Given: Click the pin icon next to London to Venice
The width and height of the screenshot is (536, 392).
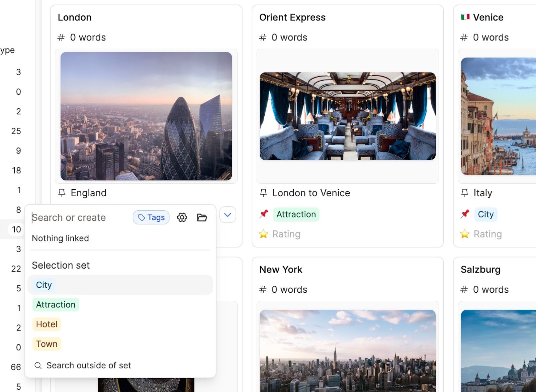Looking at the screenshot, I should click(264, 193).
